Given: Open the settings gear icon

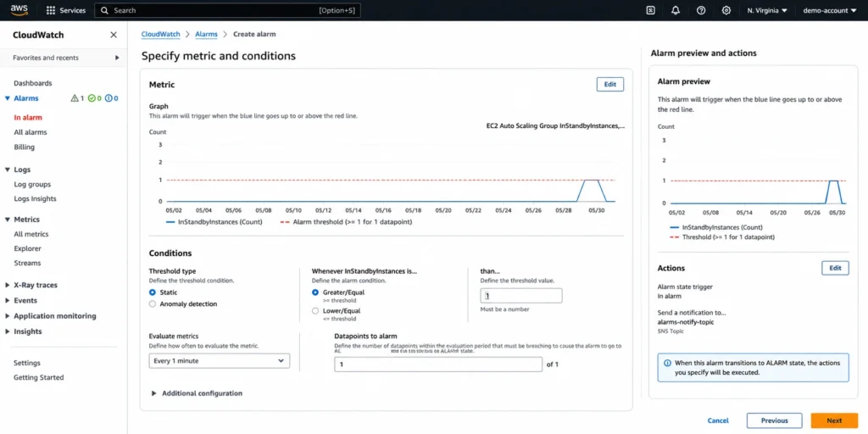Looking at the screenshot, I should tap(726, 10).
